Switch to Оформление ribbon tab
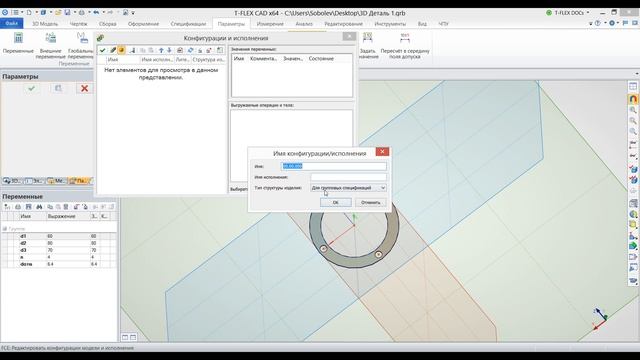 point(143,24)
